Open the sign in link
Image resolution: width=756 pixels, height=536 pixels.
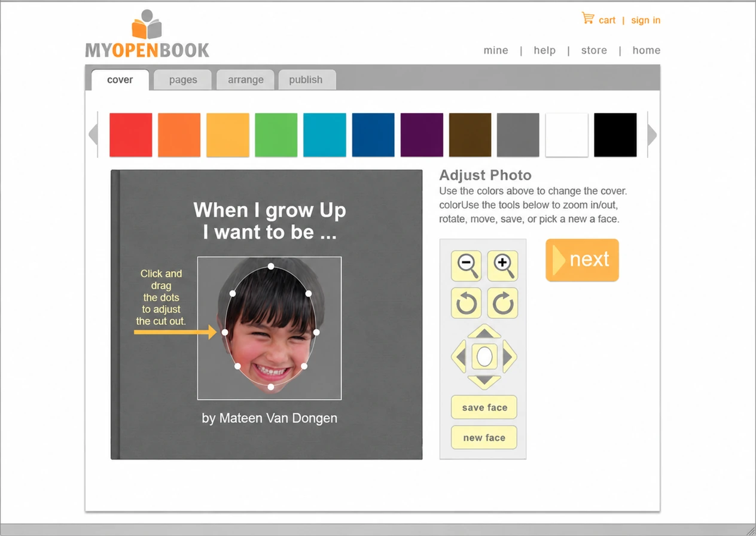(646, 20)
